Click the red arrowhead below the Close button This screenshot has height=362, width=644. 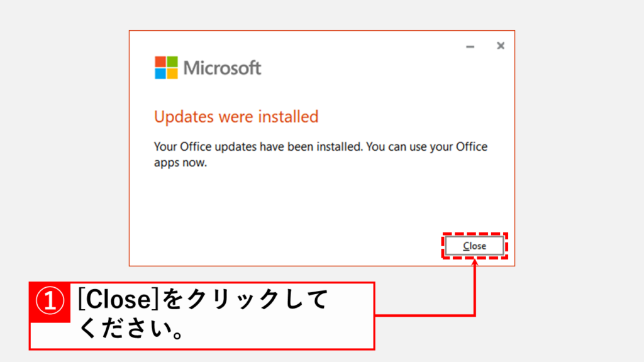coord(475,263)
